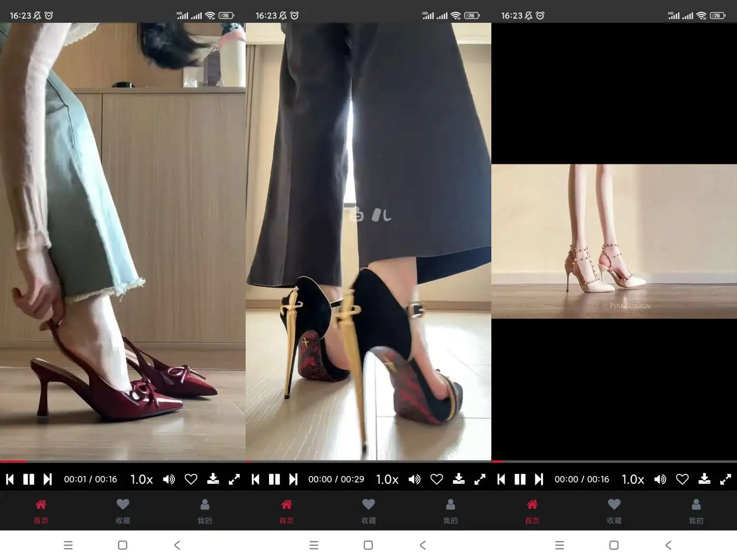Change 1.0x speed on red slingback heels video
Image resolution: width=737 pixels, height=560 pixels.
(x=141, y=479)
